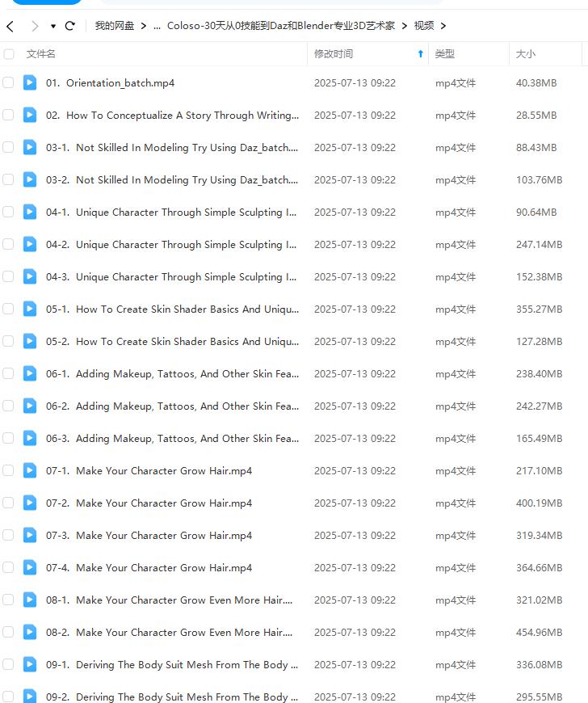Refresh the current folder listing
Image resolution: width=588 pixels, height=703 pixels.
point(70,26)
